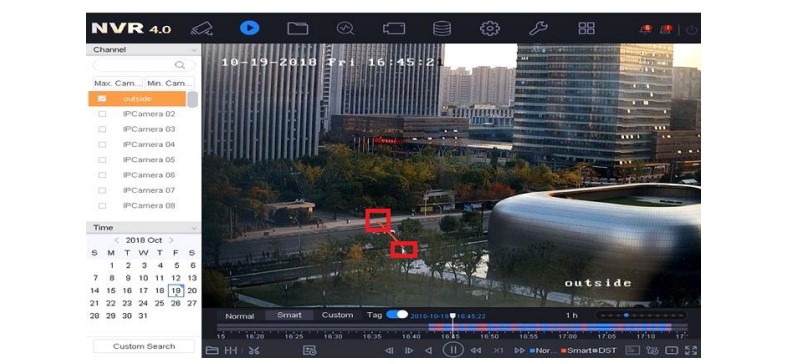Go to previous month in calendar
Screen dimensions: 811x364
pos(117,240)
